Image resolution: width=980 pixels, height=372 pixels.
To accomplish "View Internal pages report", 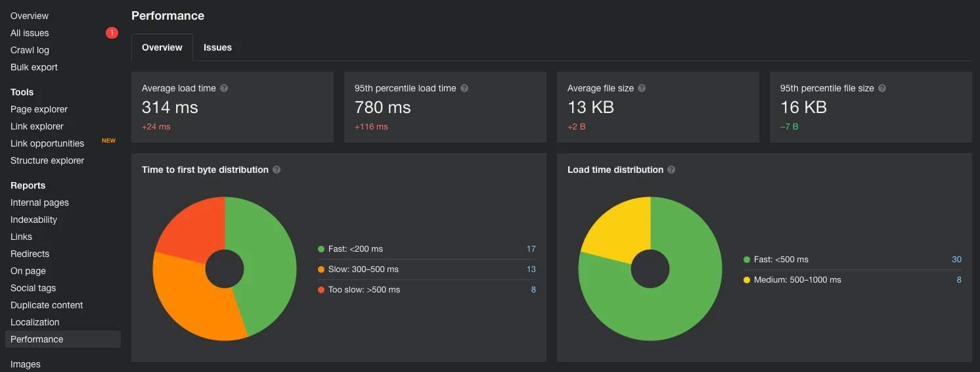I will 39,202.
